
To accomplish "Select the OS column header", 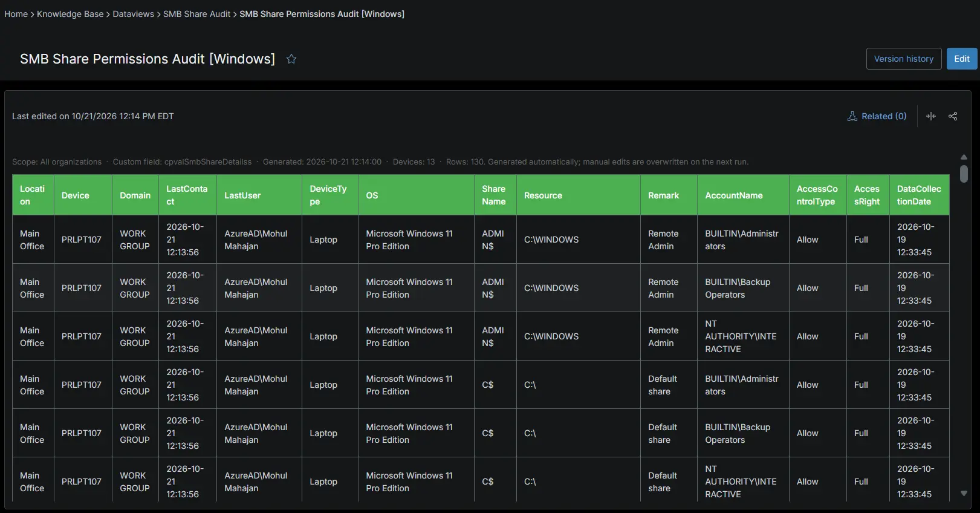I will [x=417, y=195].
